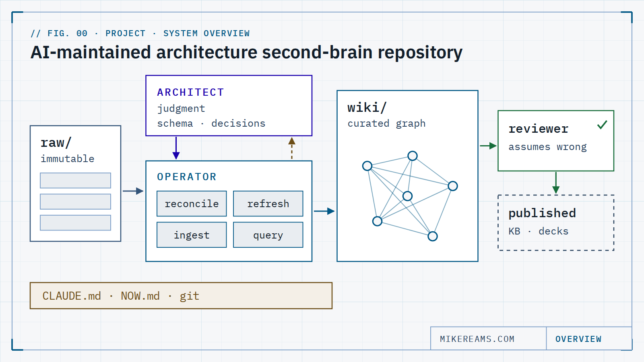
Task: Click the OVERVIEW footer label
Action: [578, 339]
